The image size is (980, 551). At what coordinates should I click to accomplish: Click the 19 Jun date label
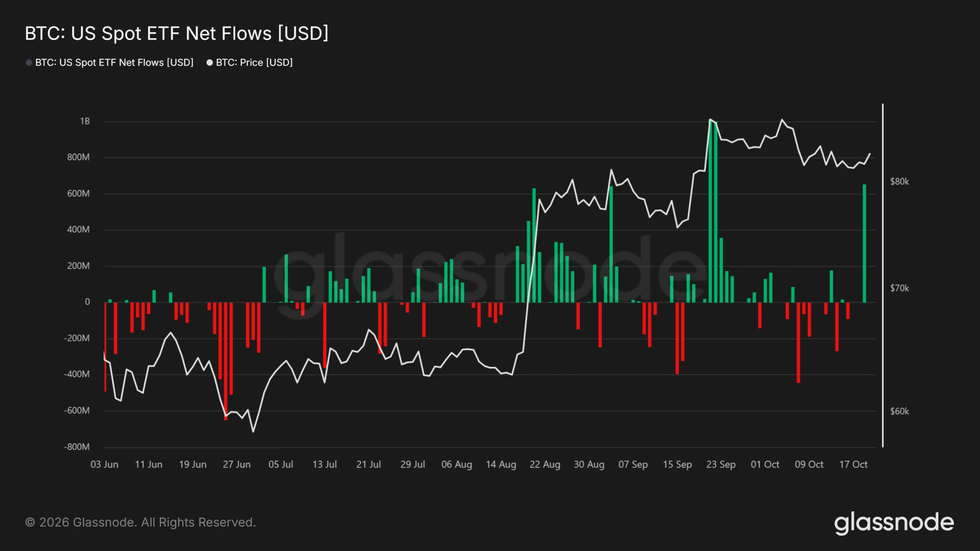[193, 465]
